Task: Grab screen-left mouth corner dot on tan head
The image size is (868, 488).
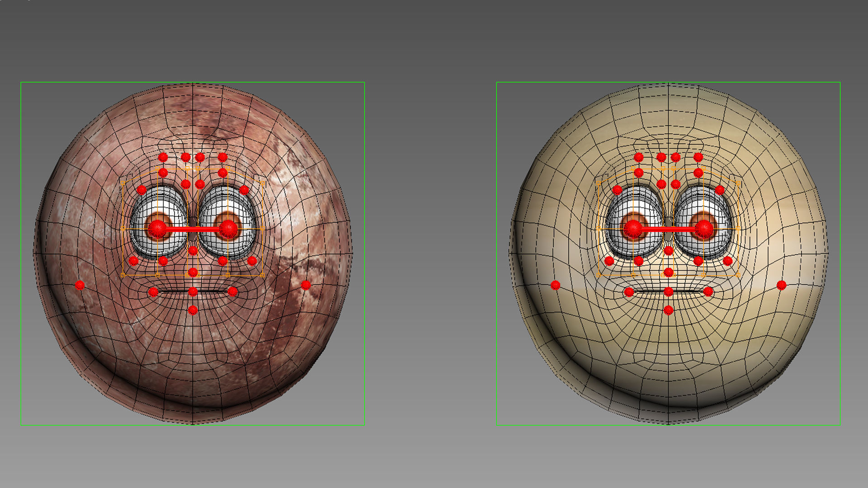Action: 629,292
